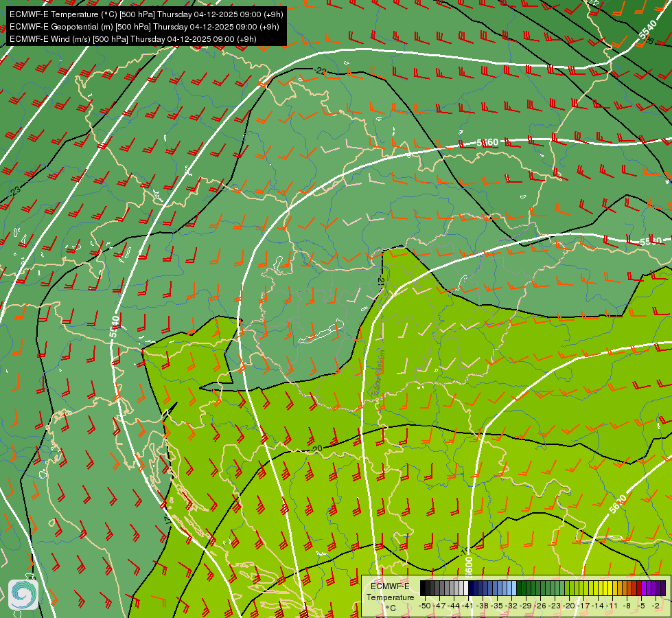Click the -32 legend label
This screenshot has height=618, width=672.
pyautogui.click(x=511, y=606)
